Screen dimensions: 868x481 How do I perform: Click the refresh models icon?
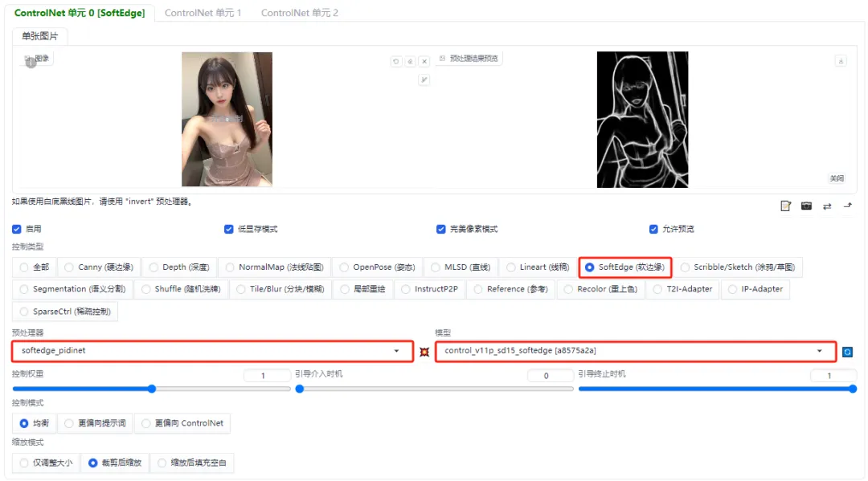click(847, 352)
